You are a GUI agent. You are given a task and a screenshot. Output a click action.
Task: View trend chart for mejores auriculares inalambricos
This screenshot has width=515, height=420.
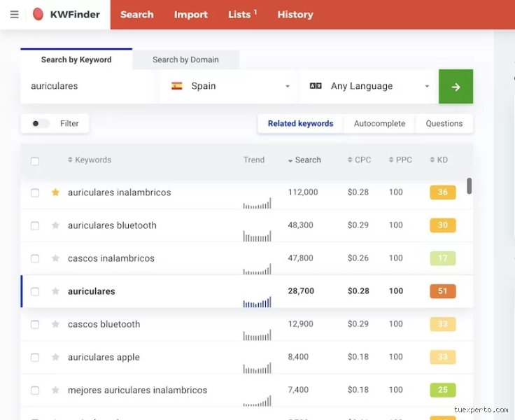257,400
